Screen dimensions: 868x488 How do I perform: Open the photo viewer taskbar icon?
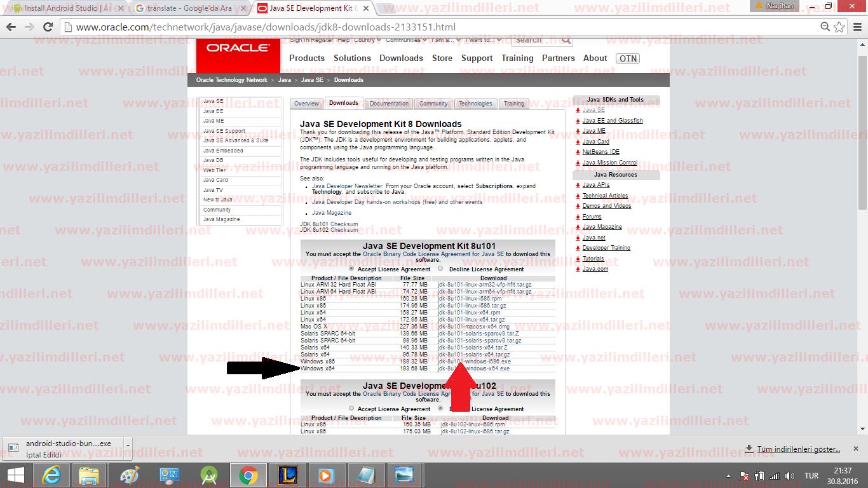[x=404, y=475]
